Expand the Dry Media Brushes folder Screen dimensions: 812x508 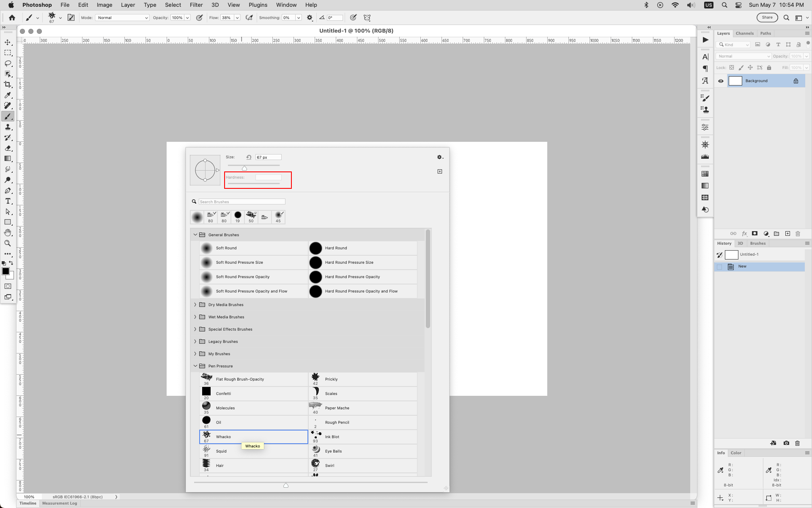(x=195, y=304)
